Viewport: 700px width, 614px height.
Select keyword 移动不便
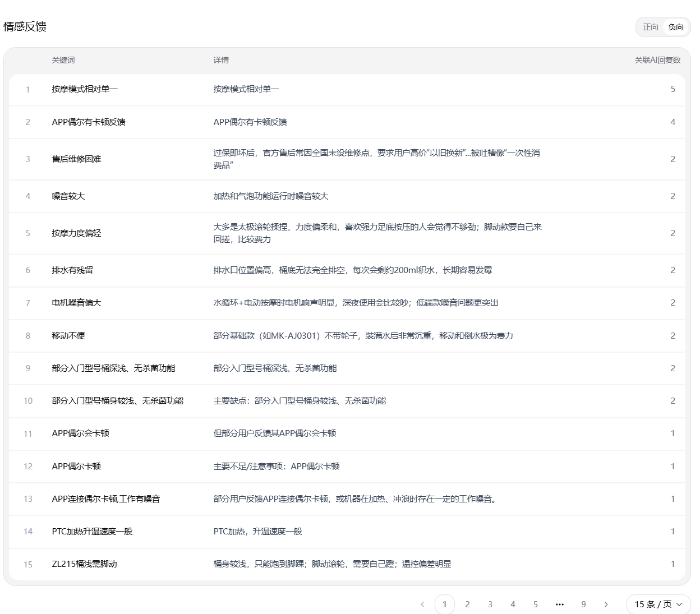(x=68, y=335)
